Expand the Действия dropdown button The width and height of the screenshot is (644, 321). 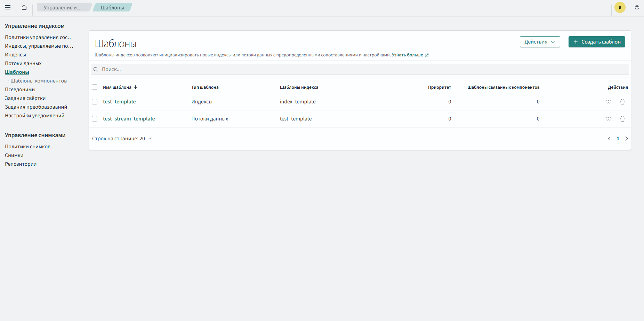pyautogui.click(x=540, y=42)
